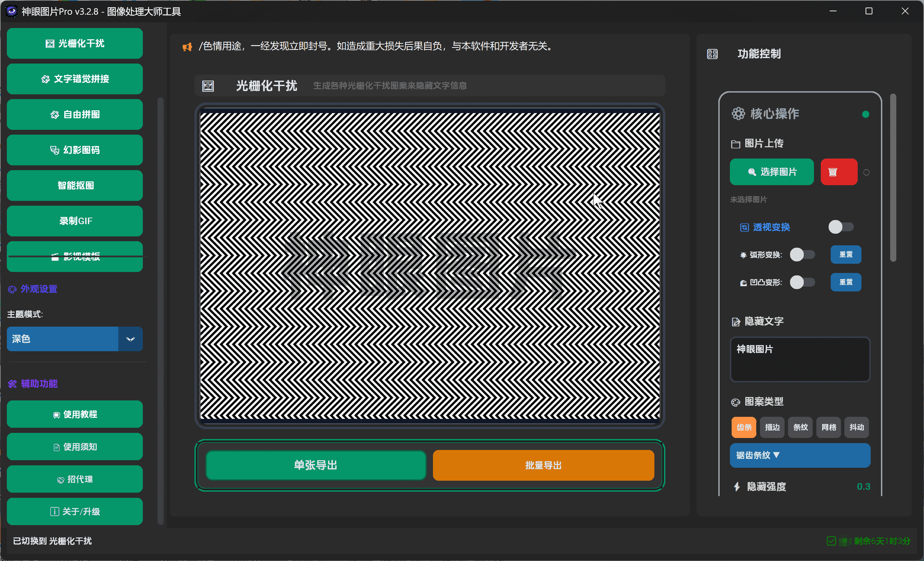
Task: Select the 光栅化干扰 tool
Action: 74,43
